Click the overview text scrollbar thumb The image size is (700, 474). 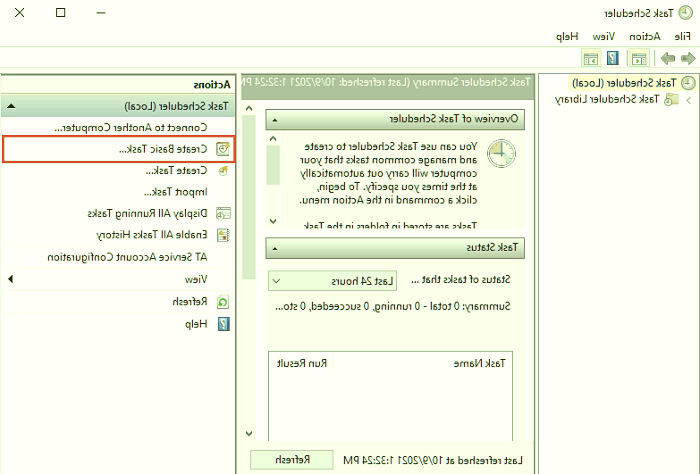[273, 165]
